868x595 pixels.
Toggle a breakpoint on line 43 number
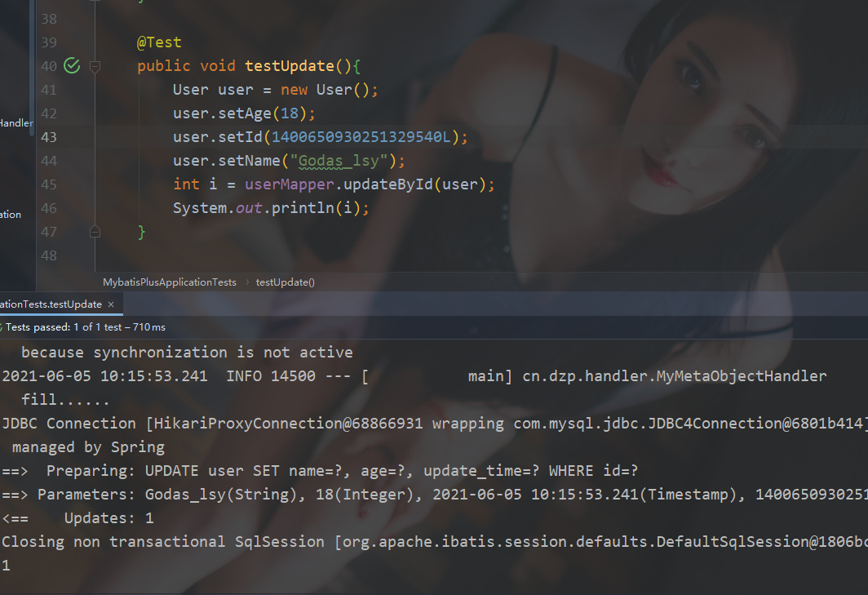coord(49,137)
